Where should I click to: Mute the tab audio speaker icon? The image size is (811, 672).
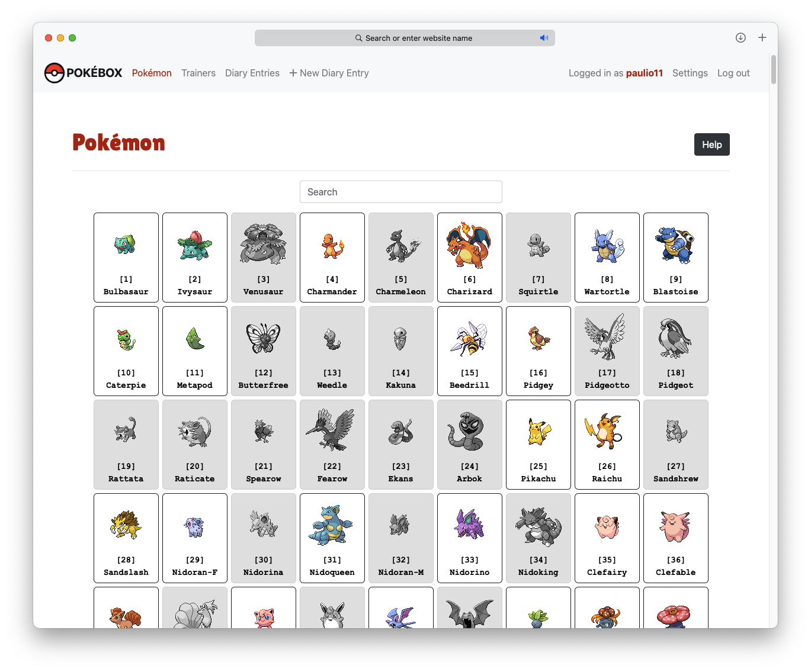544,38
